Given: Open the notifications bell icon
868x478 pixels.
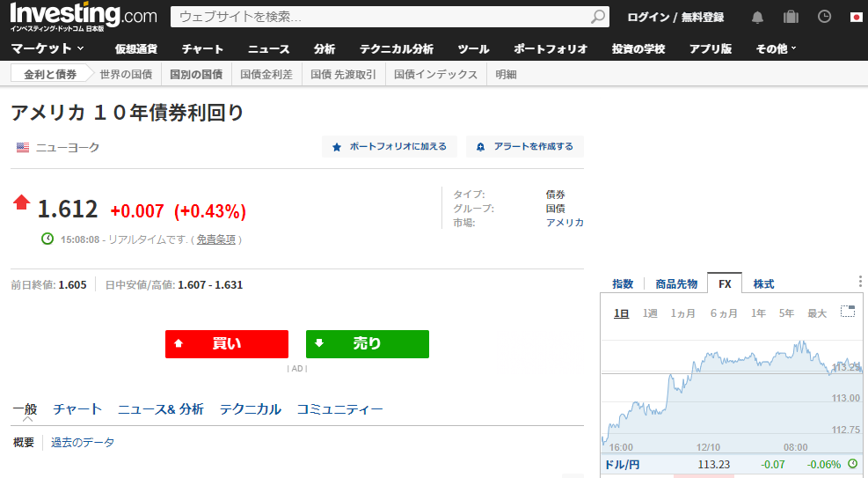Looking at the screenshot, I should pos(757,18).
